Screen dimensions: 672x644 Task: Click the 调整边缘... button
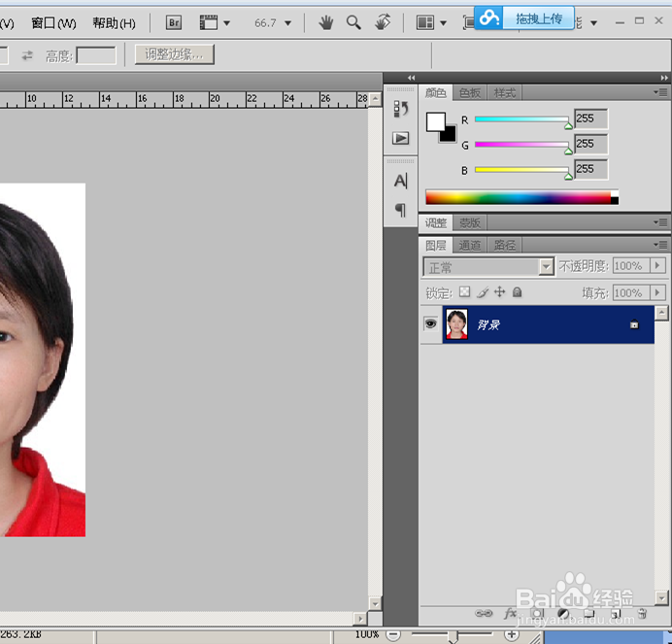[x=175, y=54]
